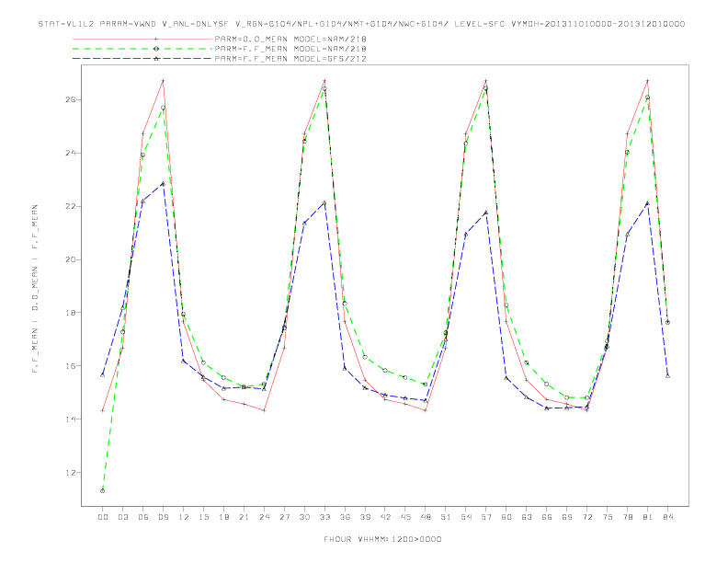Select the F.F_MEAN GFS/212 legend label
Screen dimensions: 728x563
(x=290, y=59)
